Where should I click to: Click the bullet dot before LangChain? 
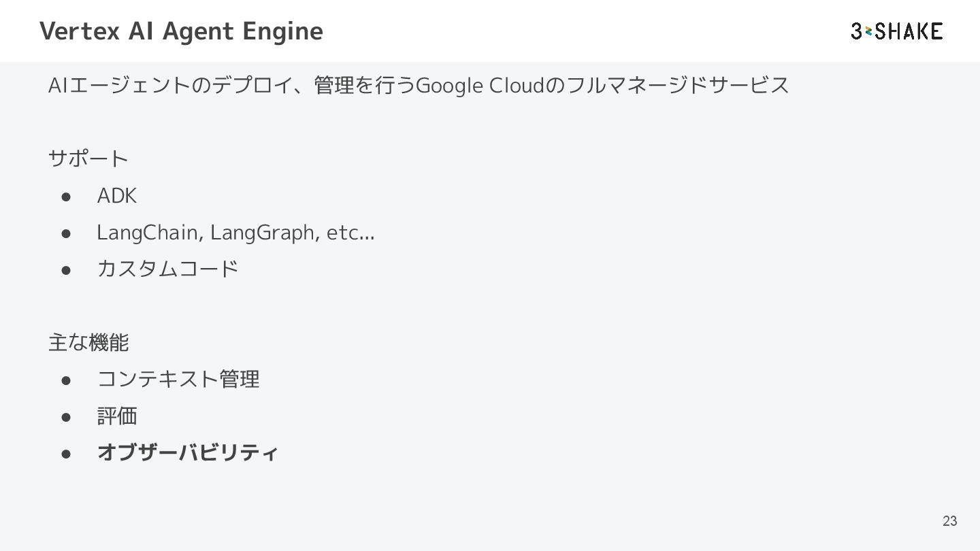coord(66,233)
